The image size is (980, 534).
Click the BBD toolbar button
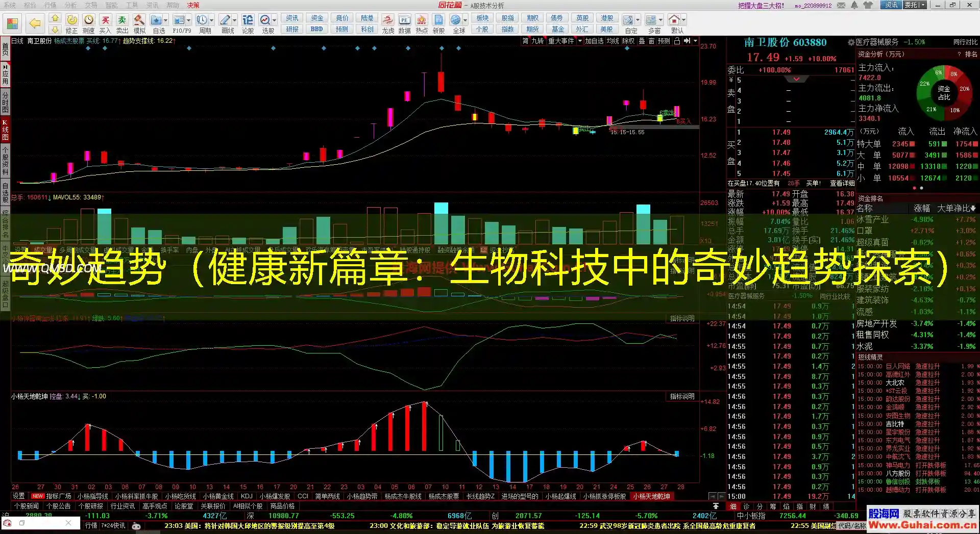tap(316, 29)
